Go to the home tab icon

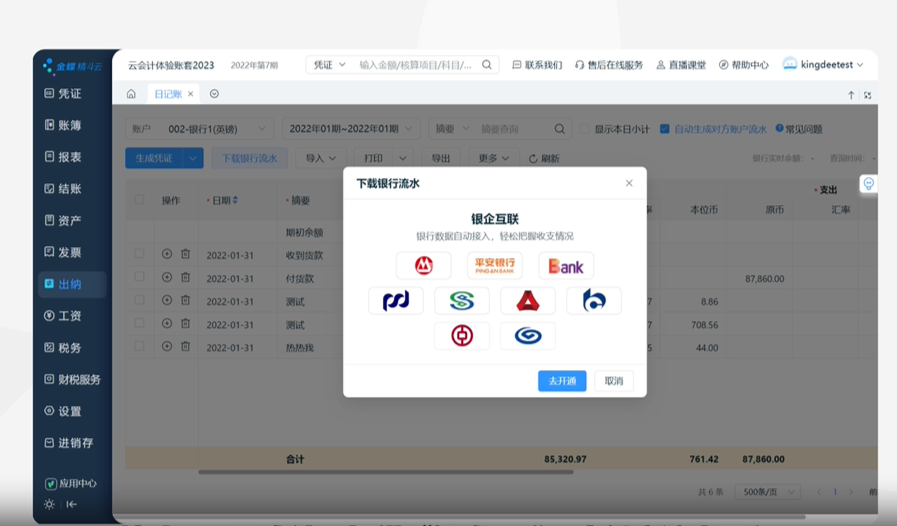point(131,94)
